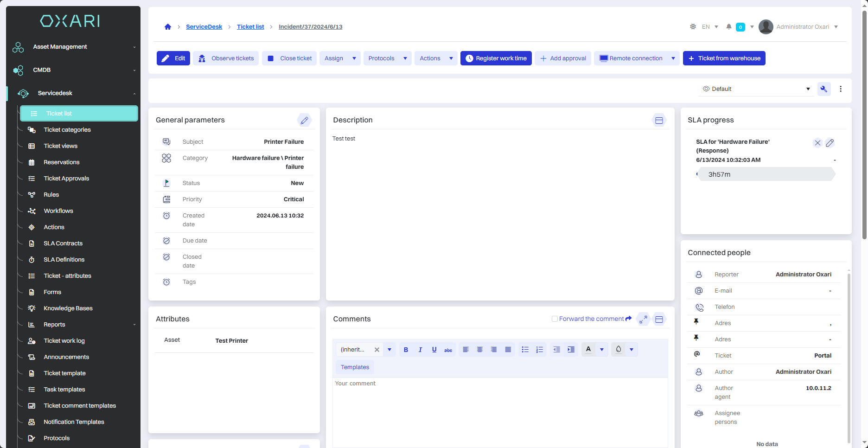This screenshot has width=868, height=448.
Task: Apply bold formatting in comment editor
Action: tap(406, 350)
